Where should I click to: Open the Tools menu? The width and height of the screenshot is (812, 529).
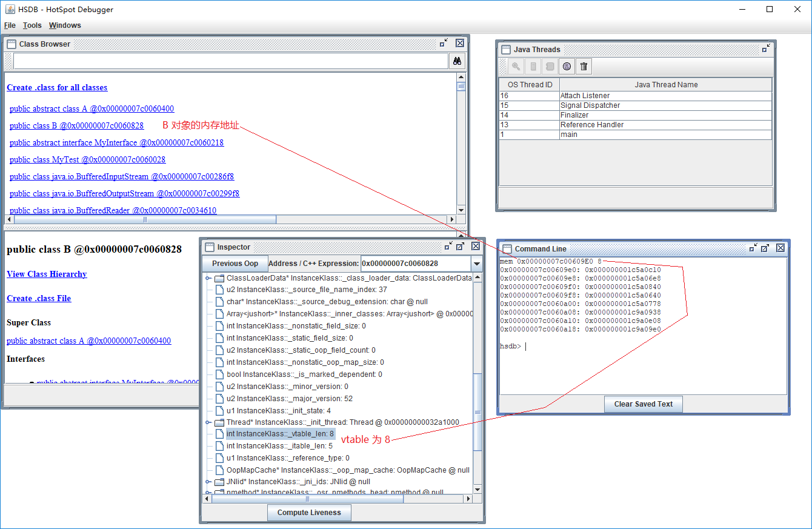click(32, 25)
